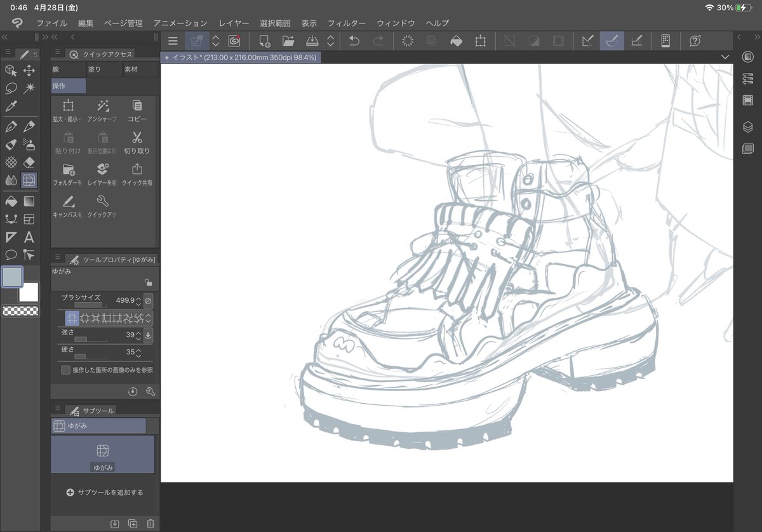
Task: Select the Pencil tool
Action: point(29,126)
